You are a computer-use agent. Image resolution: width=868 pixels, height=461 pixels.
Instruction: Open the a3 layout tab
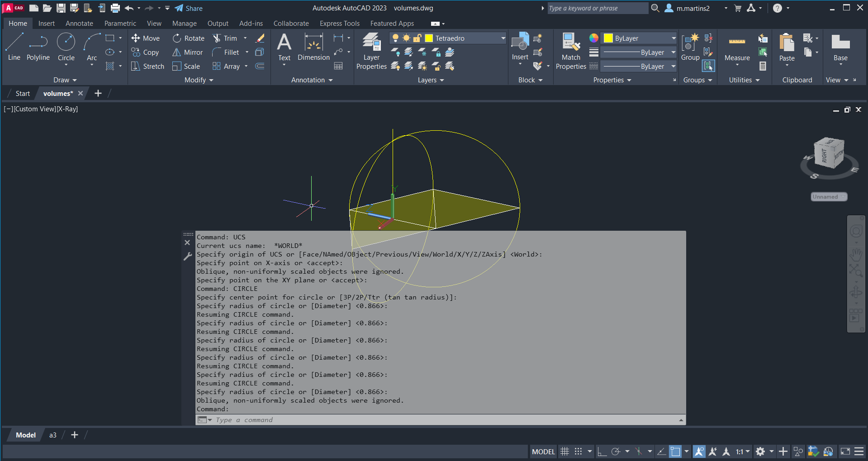[x=53, y=435]
